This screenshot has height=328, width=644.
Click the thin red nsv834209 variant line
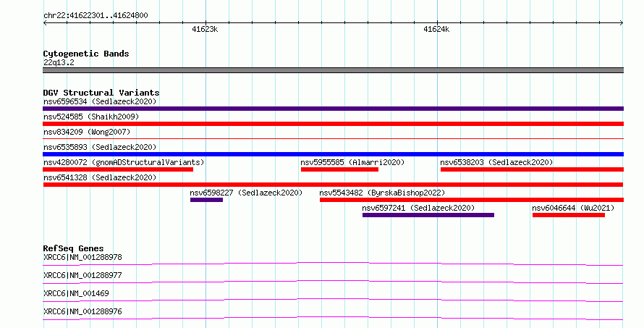(333, 139)
